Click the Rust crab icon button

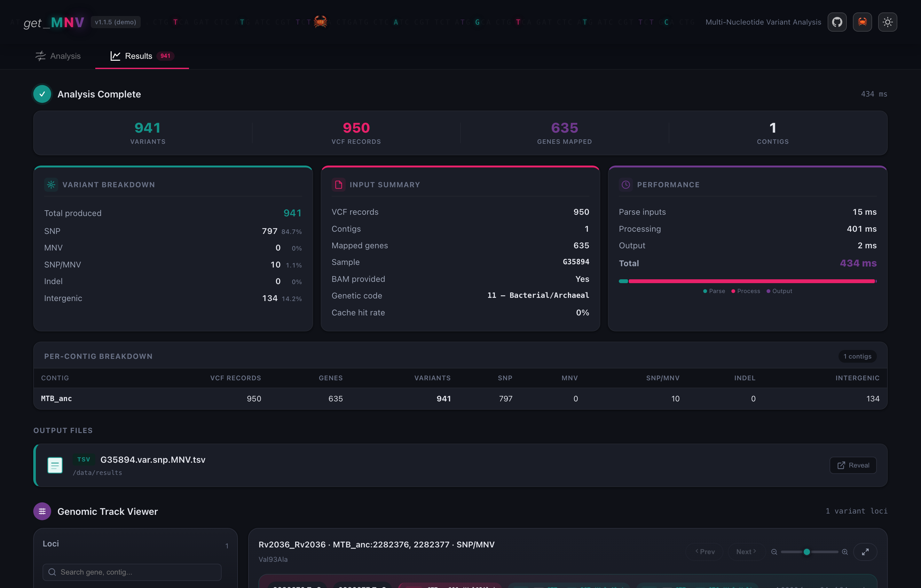(862, 22)
